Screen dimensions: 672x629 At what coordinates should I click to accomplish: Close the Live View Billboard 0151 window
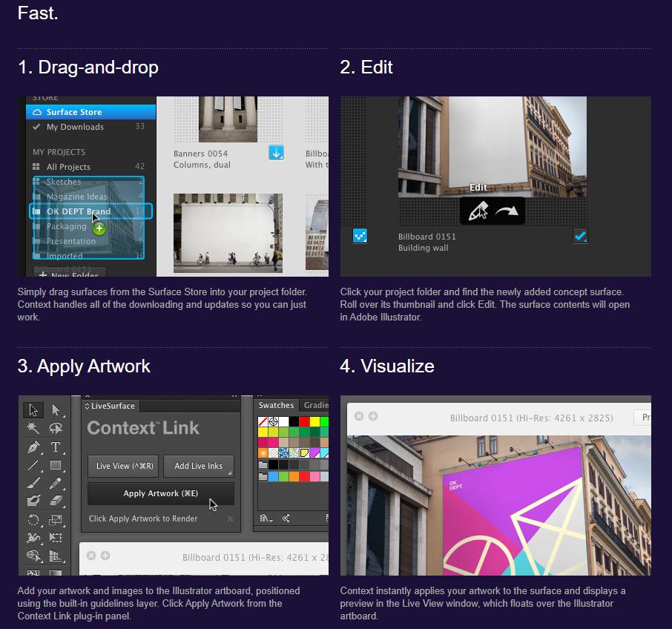click(x=359, y=416)
